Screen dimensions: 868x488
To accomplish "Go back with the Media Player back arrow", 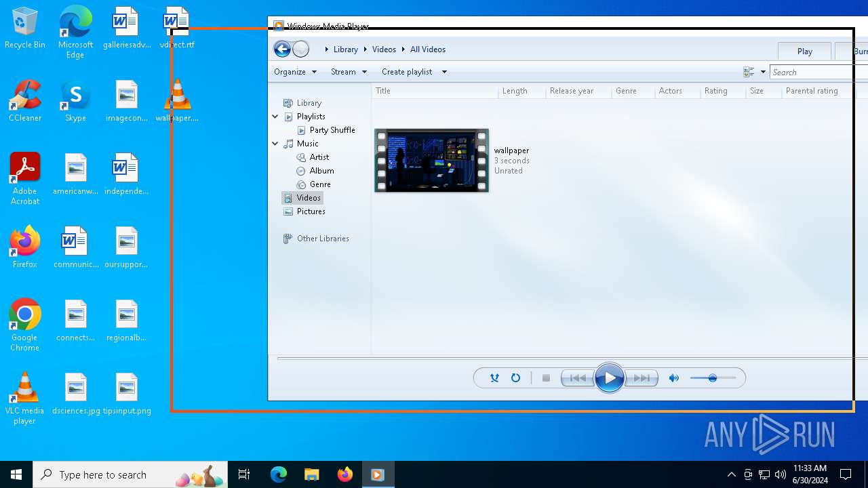I will point(282,49).
